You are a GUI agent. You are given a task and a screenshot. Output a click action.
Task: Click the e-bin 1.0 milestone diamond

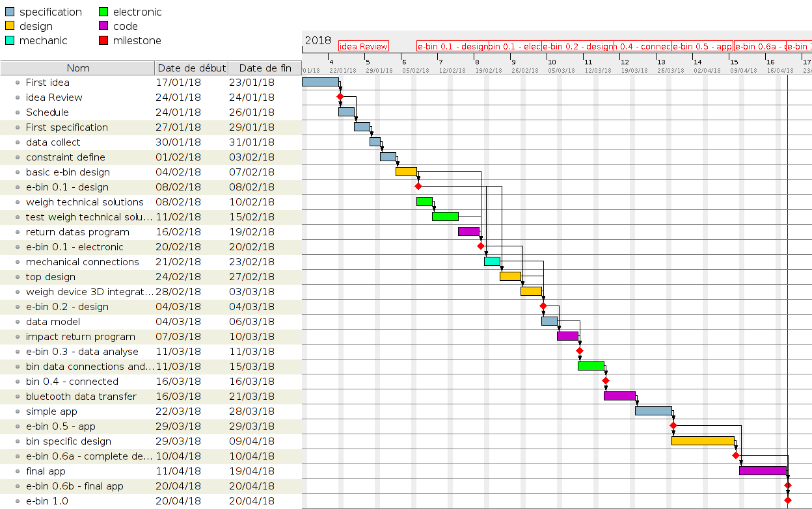point(788,501)
